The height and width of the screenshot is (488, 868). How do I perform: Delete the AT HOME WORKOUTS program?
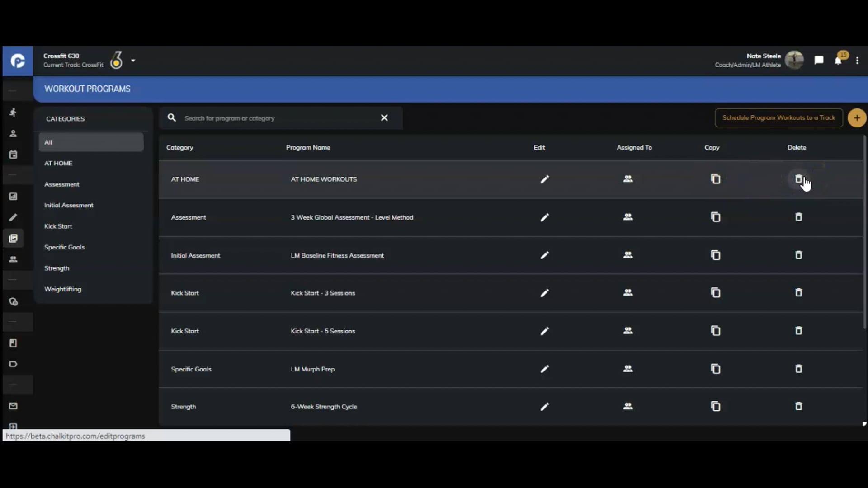click(799, 179)
